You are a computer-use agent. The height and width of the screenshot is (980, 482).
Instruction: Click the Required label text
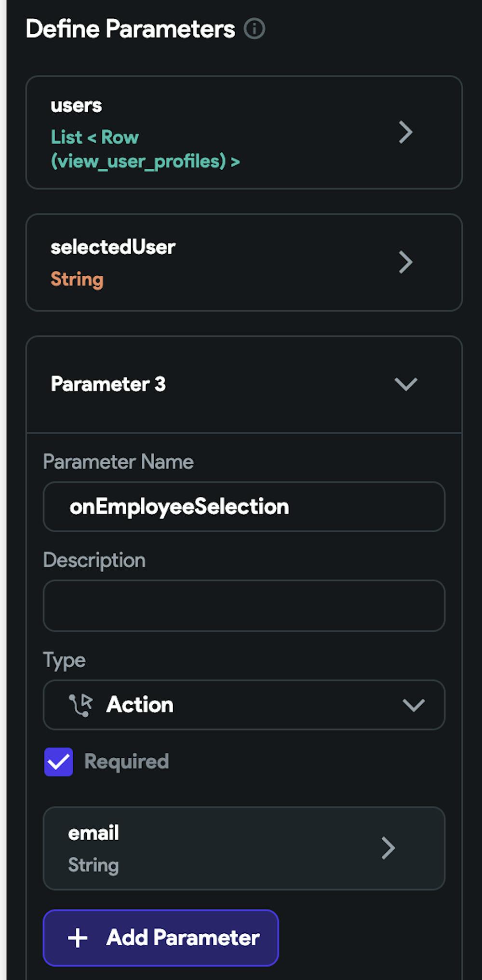[x=127, y=762]
